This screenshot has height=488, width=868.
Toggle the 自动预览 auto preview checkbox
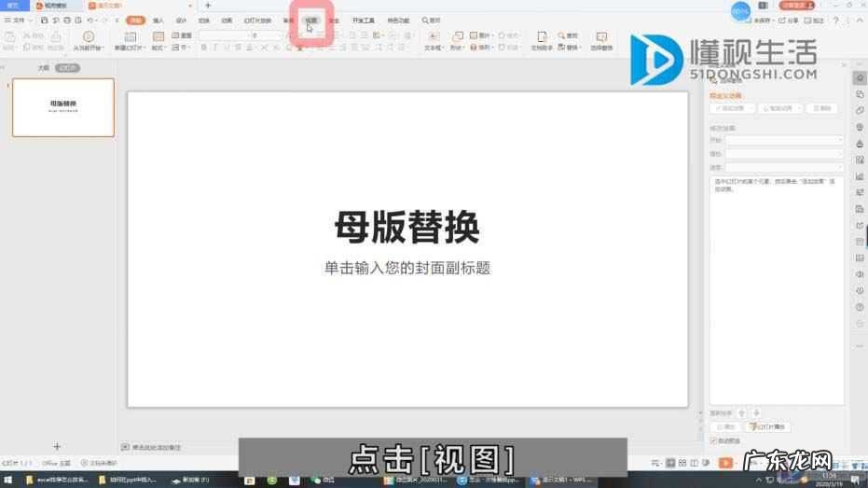[x=713, y=441]
